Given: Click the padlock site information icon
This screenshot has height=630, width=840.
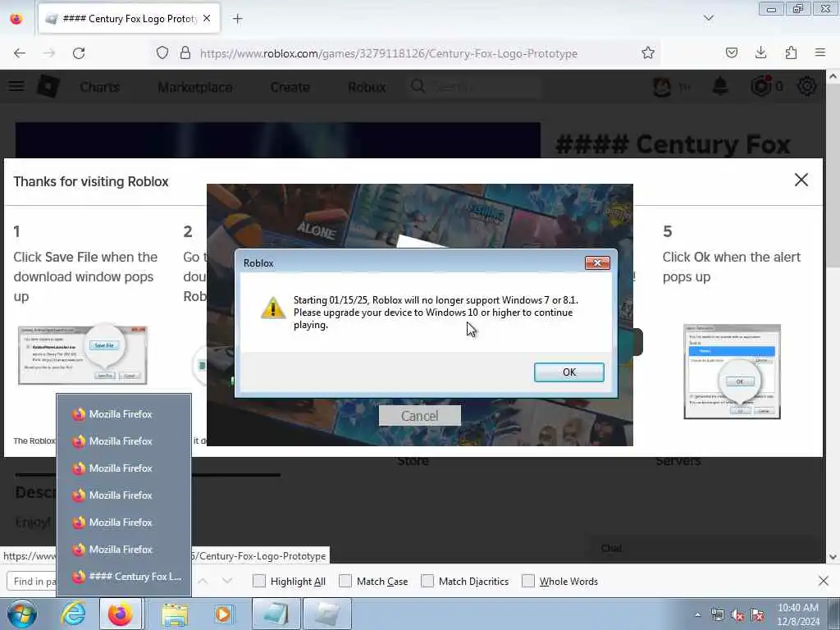Looking at the screenshot, I should point(185,53).
